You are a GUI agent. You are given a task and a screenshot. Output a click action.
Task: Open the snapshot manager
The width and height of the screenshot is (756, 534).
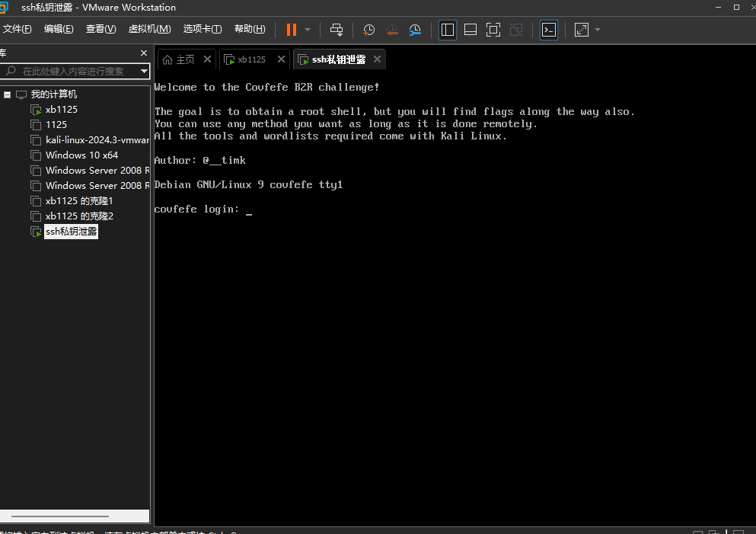pos(415,30)
